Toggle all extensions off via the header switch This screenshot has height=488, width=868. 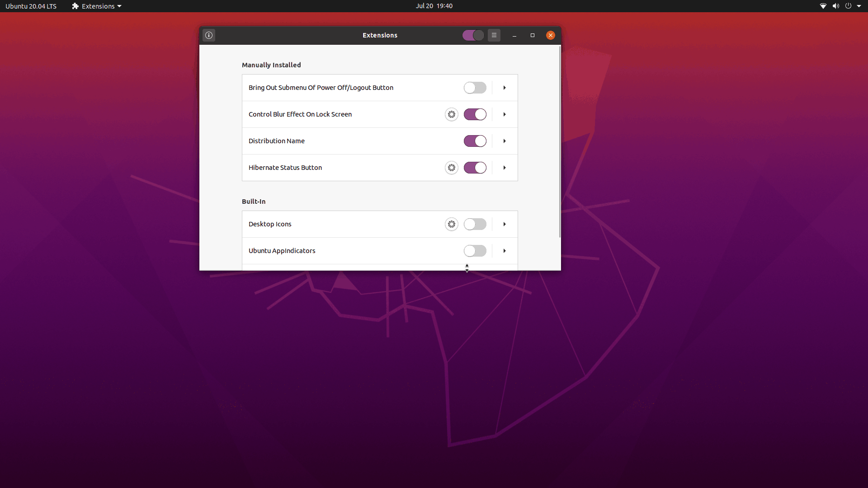click(472, 35)
